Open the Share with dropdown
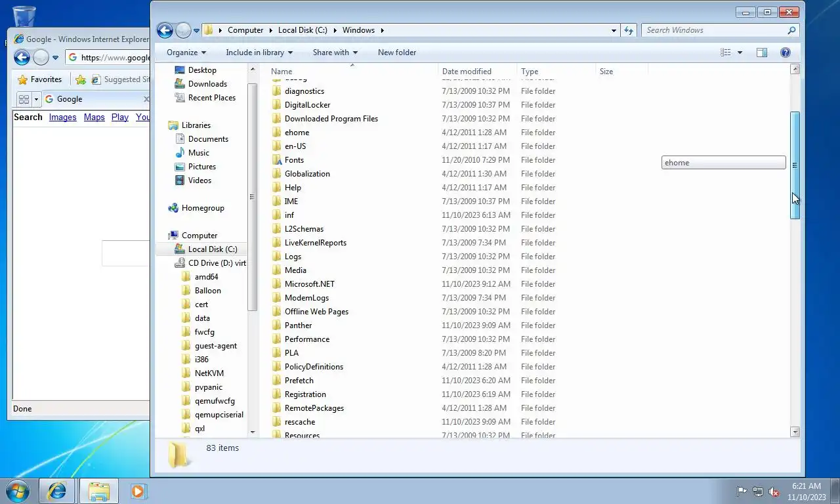Image resolution: width=840 pixels, height=504 pixels. [x=335, y=52]
